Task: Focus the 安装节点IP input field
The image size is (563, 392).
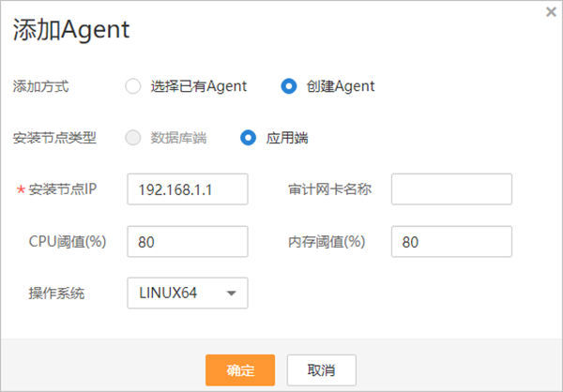Action: point(188,189)
